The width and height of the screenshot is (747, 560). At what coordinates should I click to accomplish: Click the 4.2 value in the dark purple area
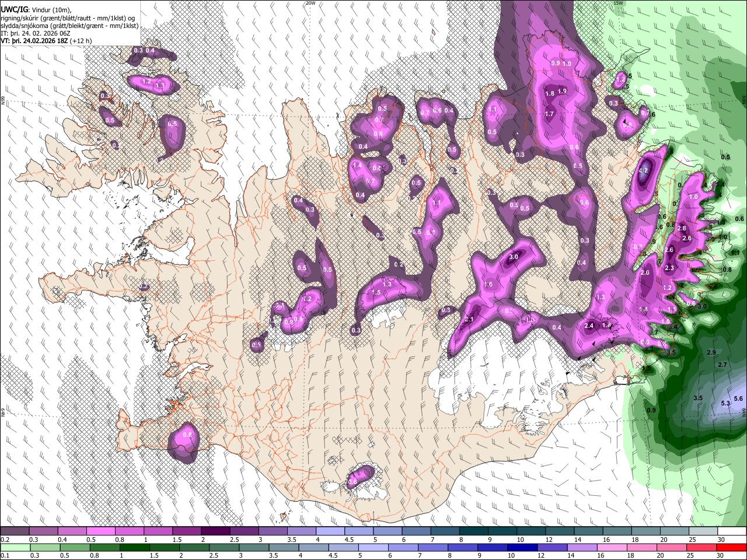point(644,171)
